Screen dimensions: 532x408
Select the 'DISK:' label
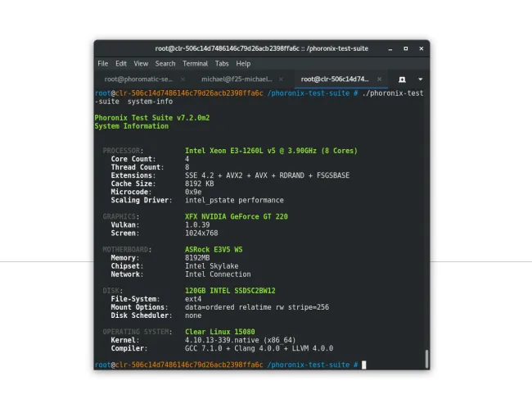point(113,291)
